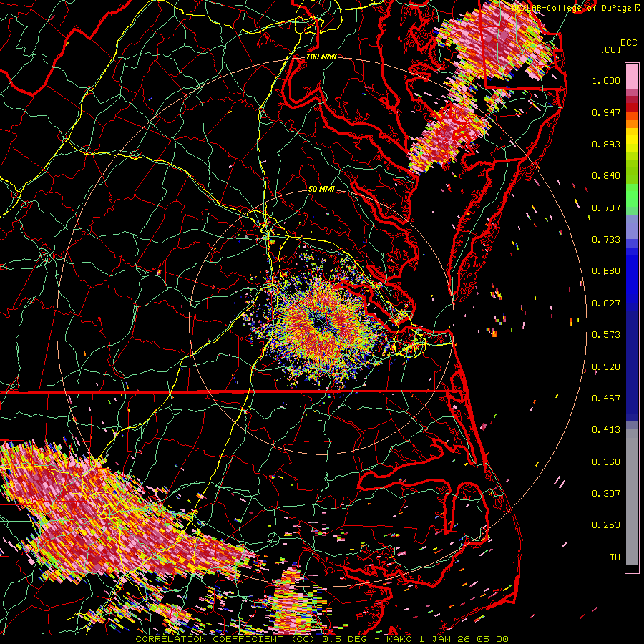The image size is (644, 644).
Task: Select the 0.787 legend value
Action: pyautogui.click(x=606, y=208)
